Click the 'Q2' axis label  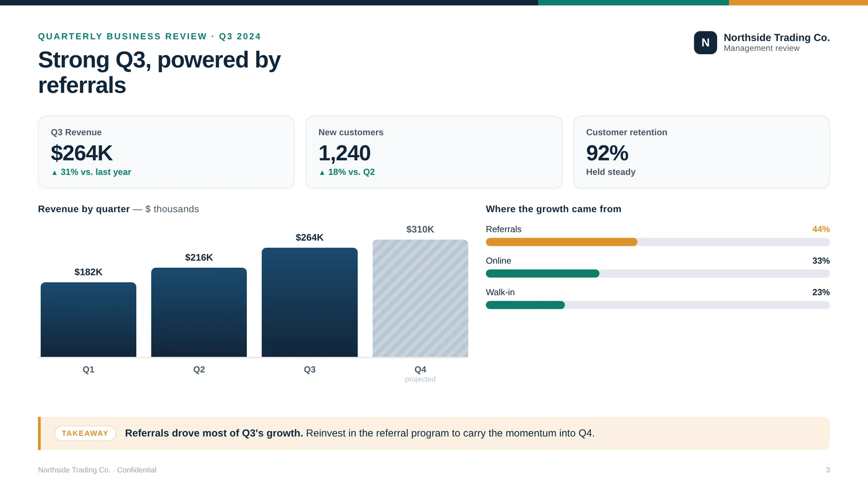coord(199,370)
